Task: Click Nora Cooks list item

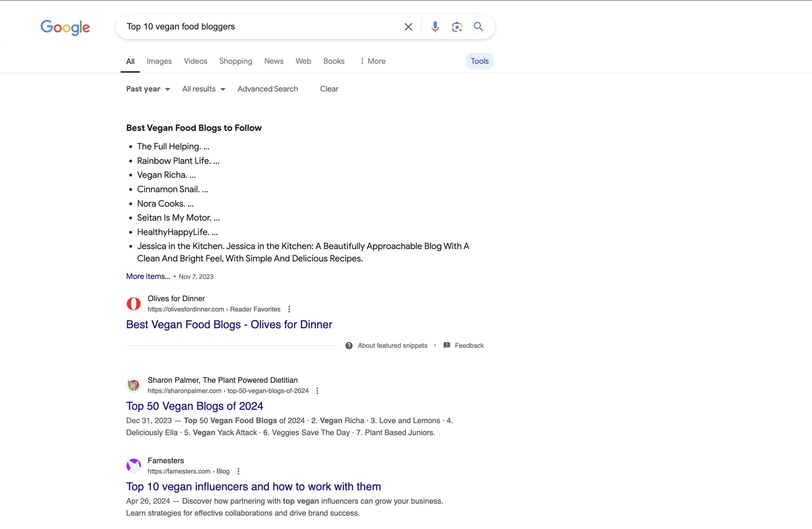Action: [165, 204]
